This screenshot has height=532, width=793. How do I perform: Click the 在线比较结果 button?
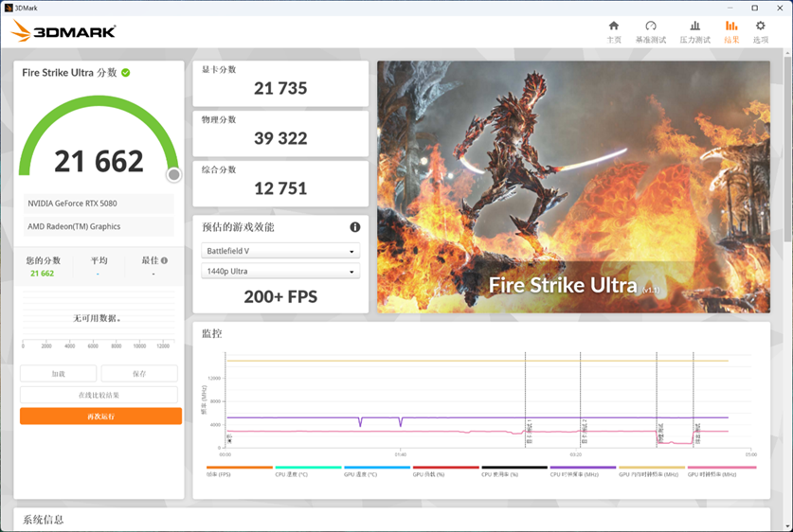pyautogui.click(x=99, y=395)
